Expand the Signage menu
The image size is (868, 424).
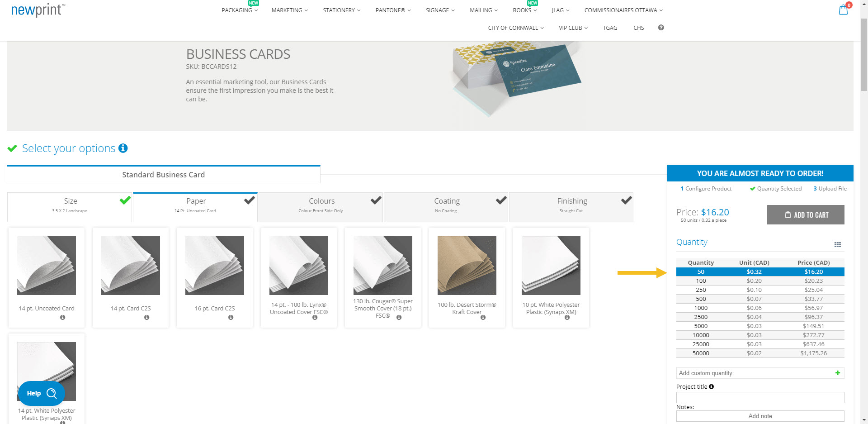(440, 10)
